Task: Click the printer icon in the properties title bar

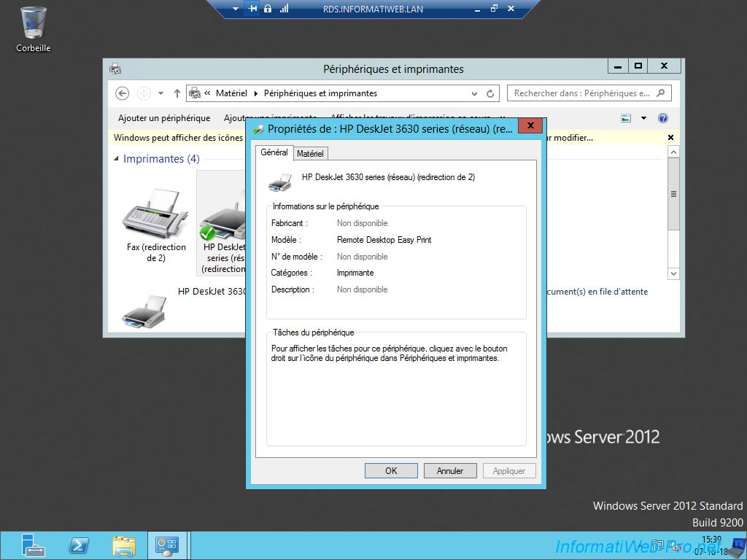Action: pos(258,129)
